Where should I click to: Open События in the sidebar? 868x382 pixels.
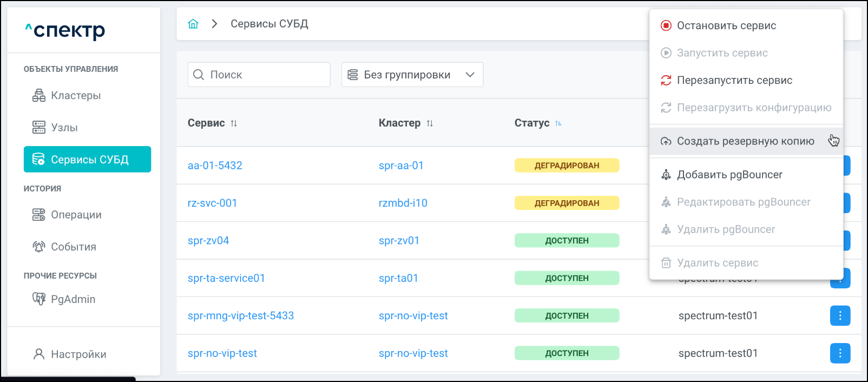coord(73,247)
